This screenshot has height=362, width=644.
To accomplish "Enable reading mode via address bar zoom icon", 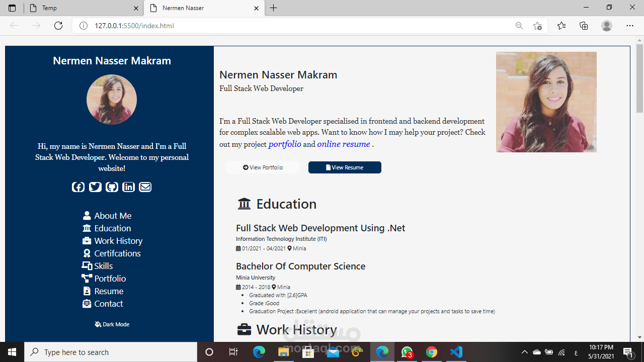I will click(519, 26).
